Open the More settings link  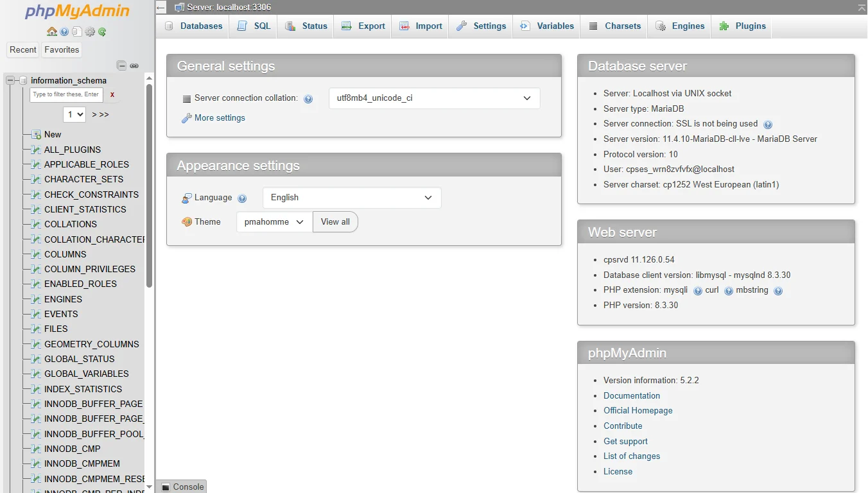pyautogui.click(x=220, y=118)
